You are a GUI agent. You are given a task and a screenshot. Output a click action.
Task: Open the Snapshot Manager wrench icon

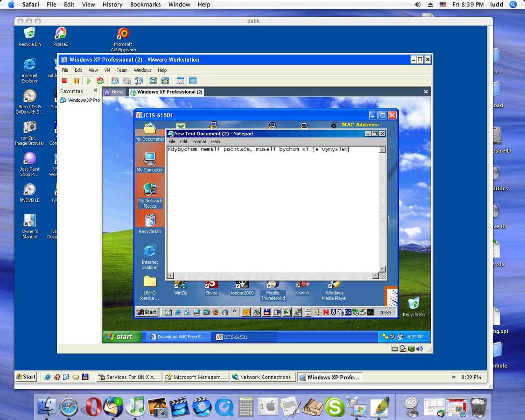coord(139,81)
